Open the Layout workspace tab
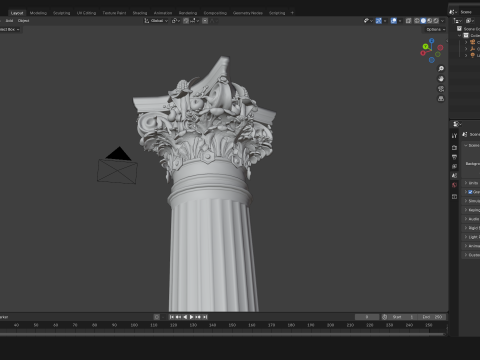 point(17,13)
